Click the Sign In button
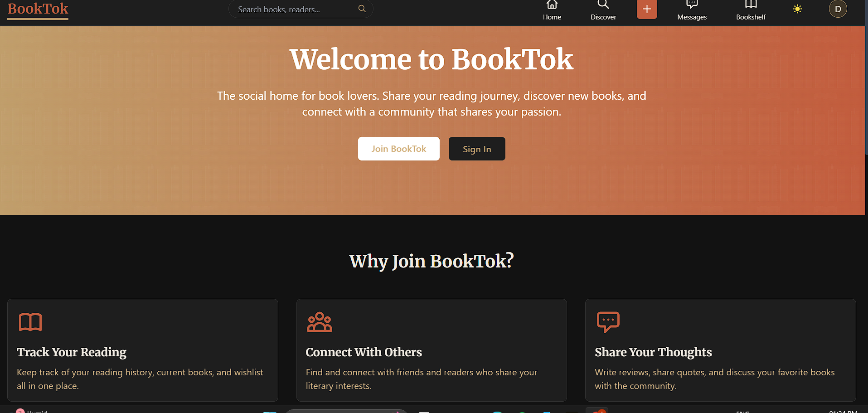This screenshot has height=413, width=868. click(476, 148)
